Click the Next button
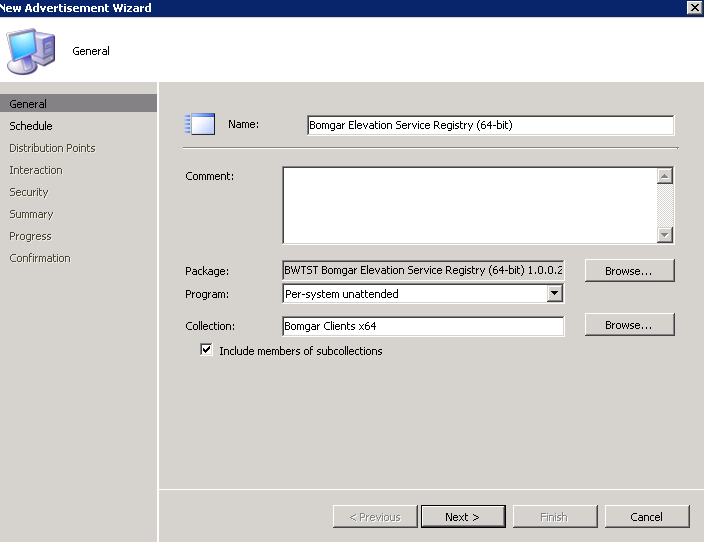Viewport: 704px width, 542px height. 463,517
